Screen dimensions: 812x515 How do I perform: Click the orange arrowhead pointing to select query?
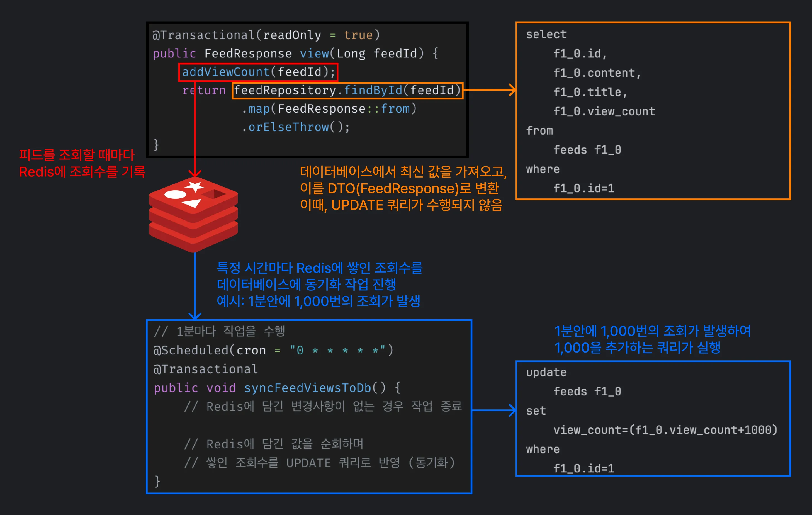pyautogui.click(x=512, y=90)
